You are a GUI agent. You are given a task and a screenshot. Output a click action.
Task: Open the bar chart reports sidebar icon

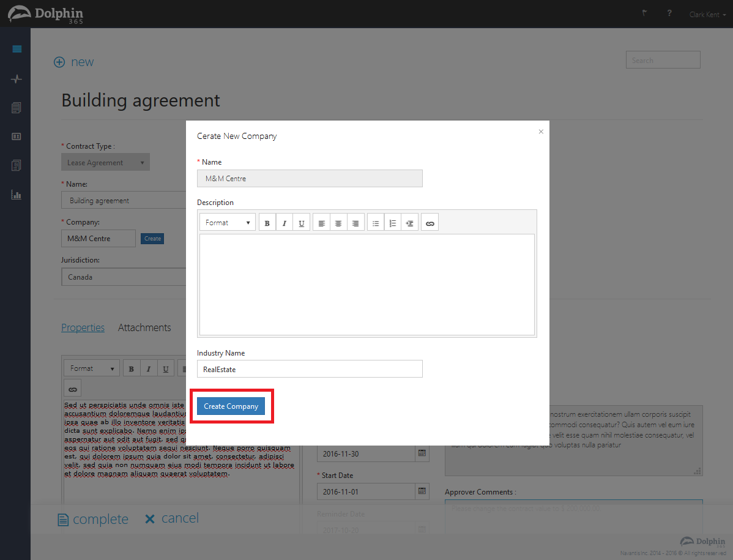[17, 195]
